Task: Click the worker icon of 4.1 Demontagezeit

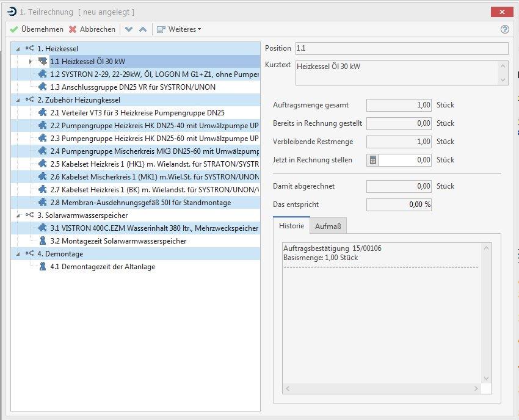Action: 42,266
